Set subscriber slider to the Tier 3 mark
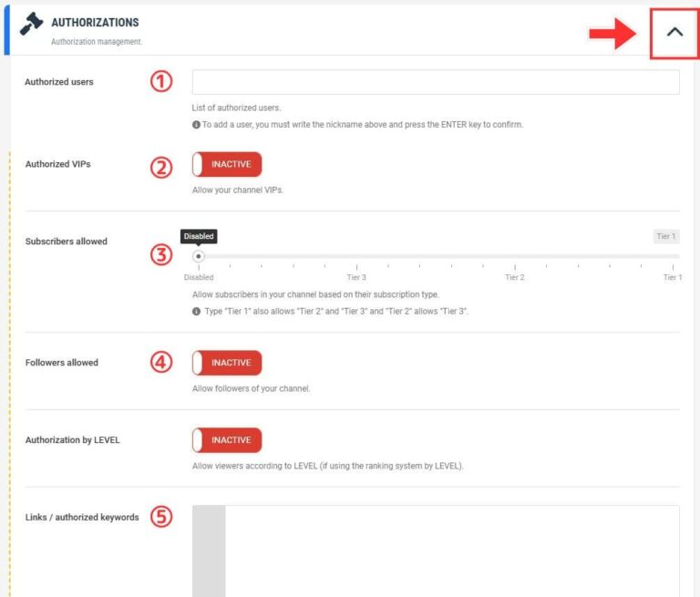This screenshot has width=700, height=597. coord(356,266)
